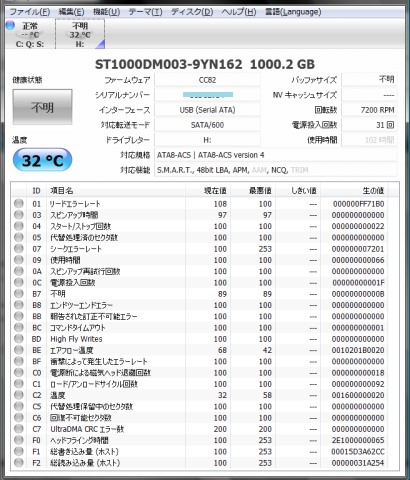Screen dimensions: 410x480
Task: Click status circle for row BC コマンドタイムアウト
Action: (19, 327)
